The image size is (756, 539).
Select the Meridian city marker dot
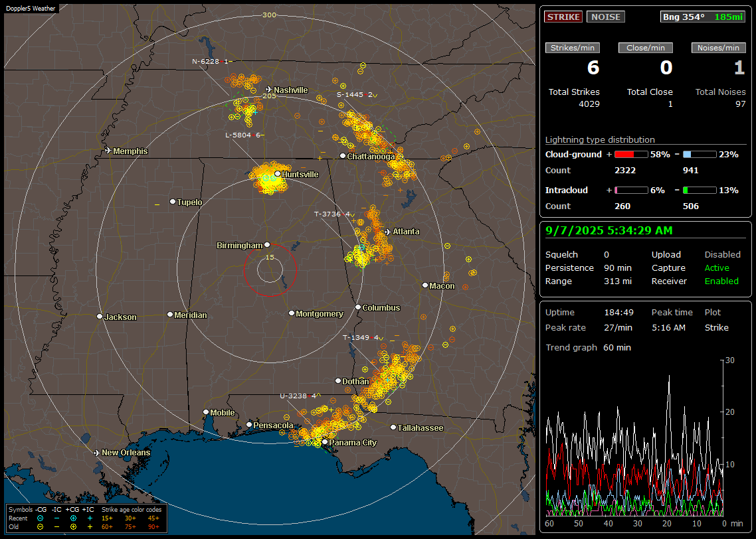click(x=169, y=315)
